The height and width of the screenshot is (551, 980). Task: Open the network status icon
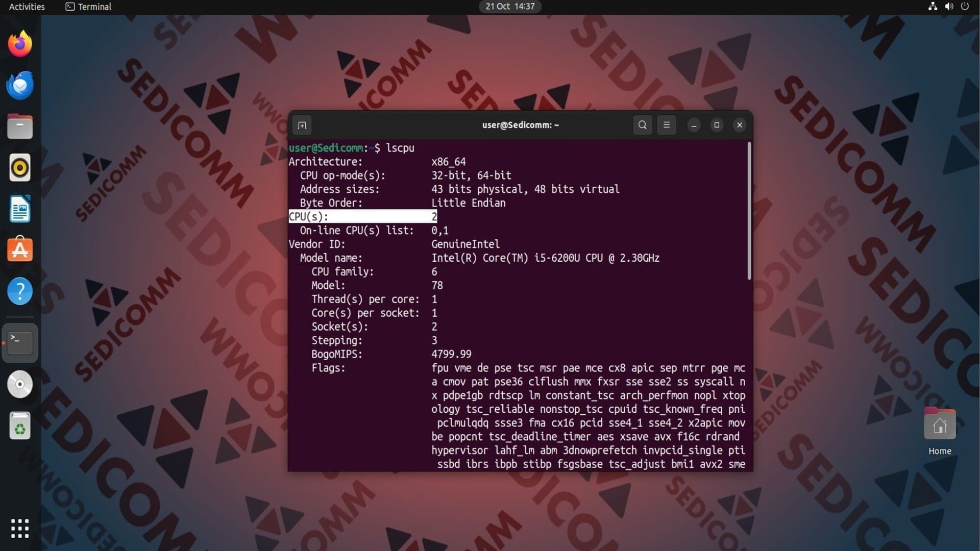click(x=933, y=7)
